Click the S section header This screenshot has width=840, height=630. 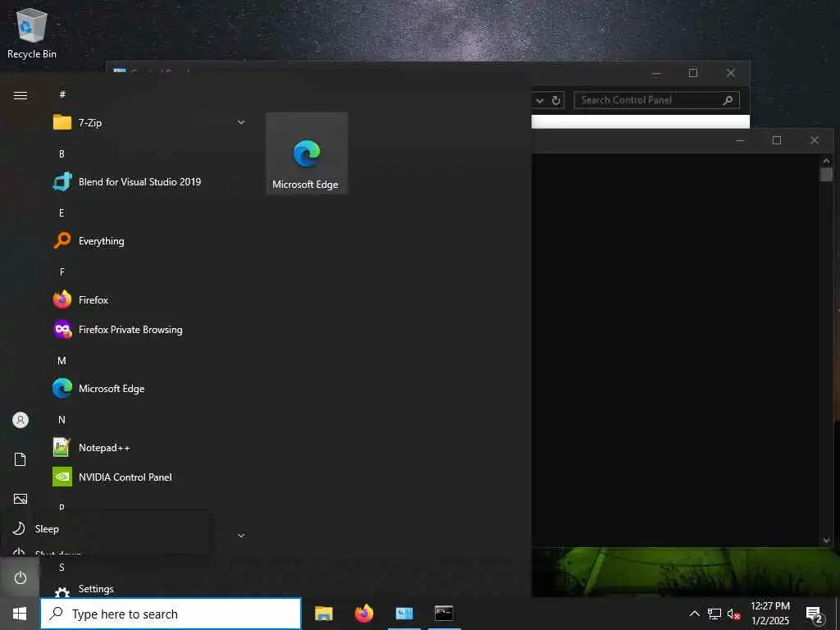click(62, 568)
